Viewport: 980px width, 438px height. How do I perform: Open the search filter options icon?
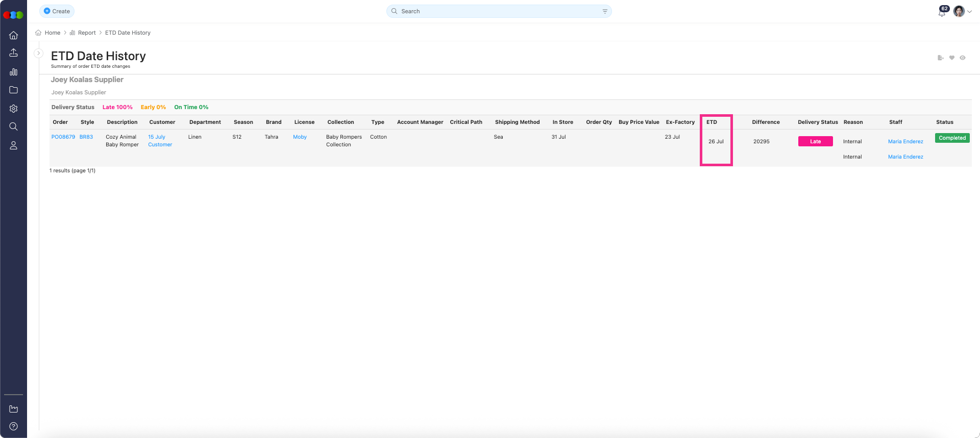click(605, 11)
